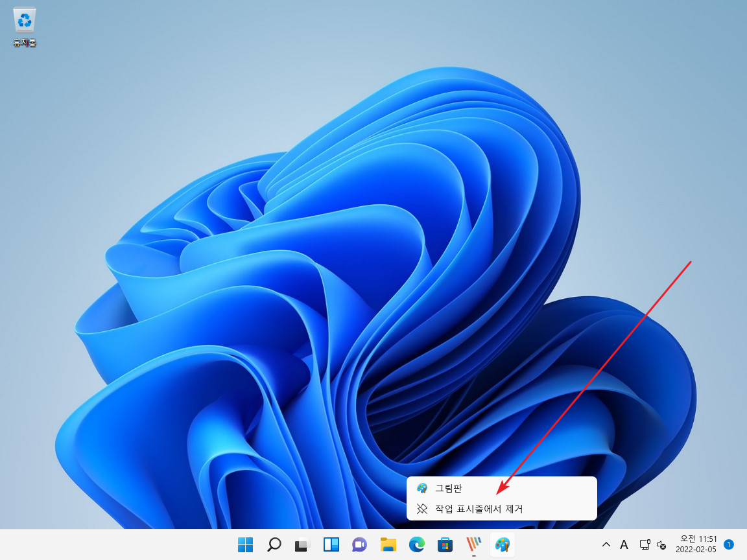Open Microsoft Store from taskbar

pos(445,544)
